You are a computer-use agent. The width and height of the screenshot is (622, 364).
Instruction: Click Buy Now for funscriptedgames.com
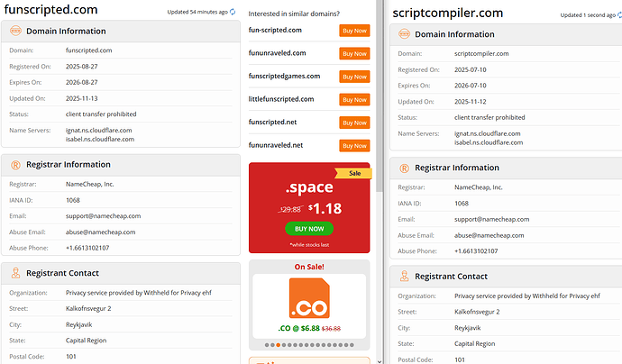tap(354, 77)
